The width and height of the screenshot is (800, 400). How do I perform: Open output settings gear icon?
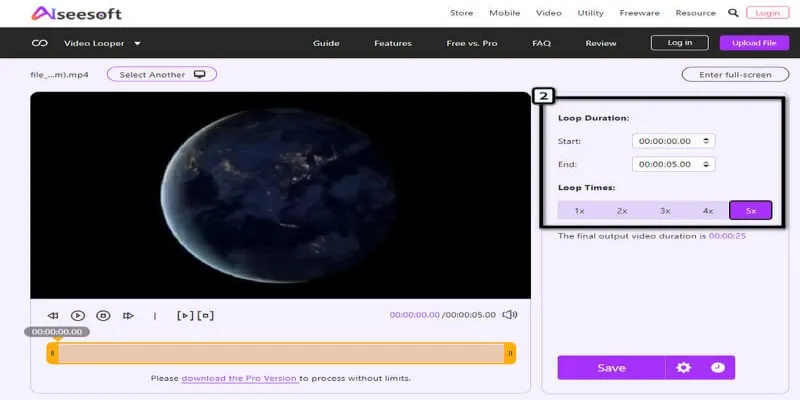coord(683,367)
